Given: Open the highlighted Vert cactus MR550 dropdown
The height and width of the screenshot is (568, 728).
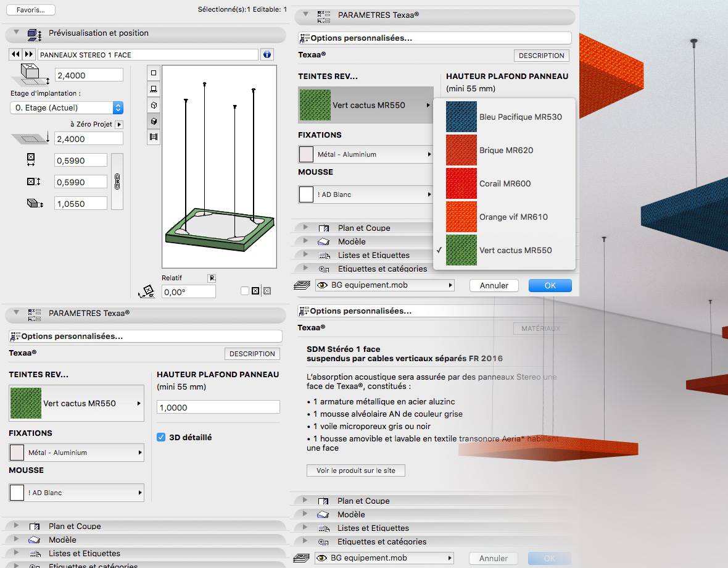Looking at the screenshot, I should point(365,105).
